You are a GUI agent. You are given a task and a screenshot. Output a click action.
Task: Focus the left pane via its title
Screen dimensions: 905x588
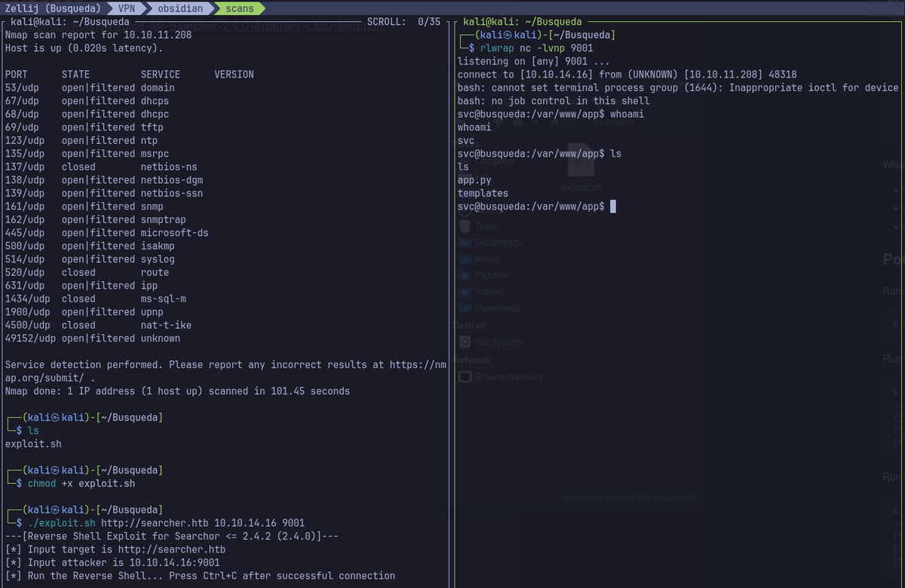coord(70,22)
